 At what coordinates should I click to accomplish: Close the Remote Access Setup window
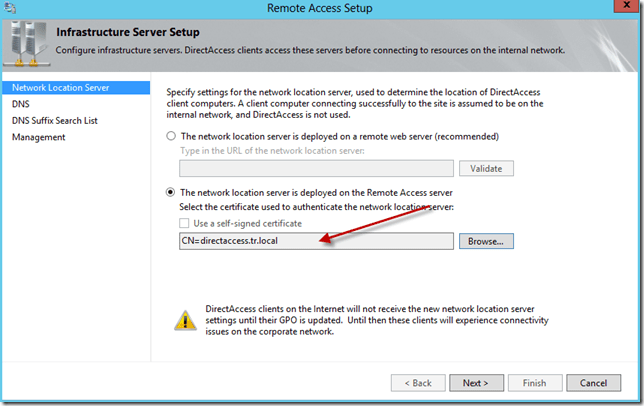619,9
